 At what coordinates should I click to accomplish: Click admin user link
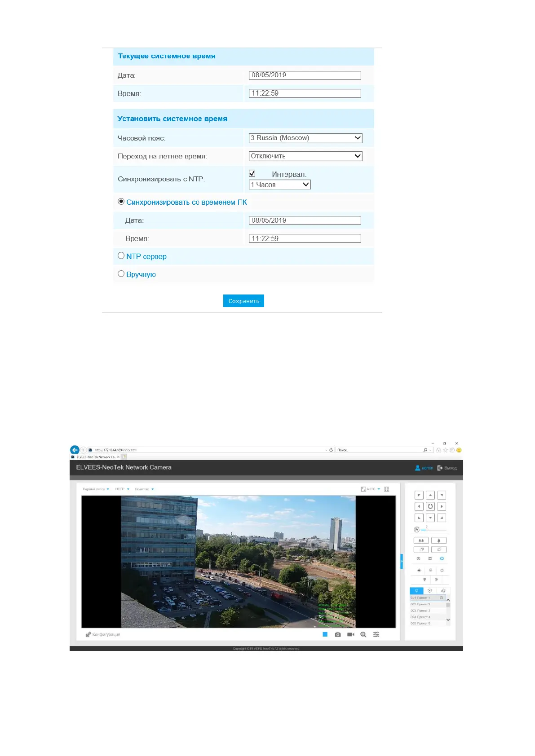(424, 468)
